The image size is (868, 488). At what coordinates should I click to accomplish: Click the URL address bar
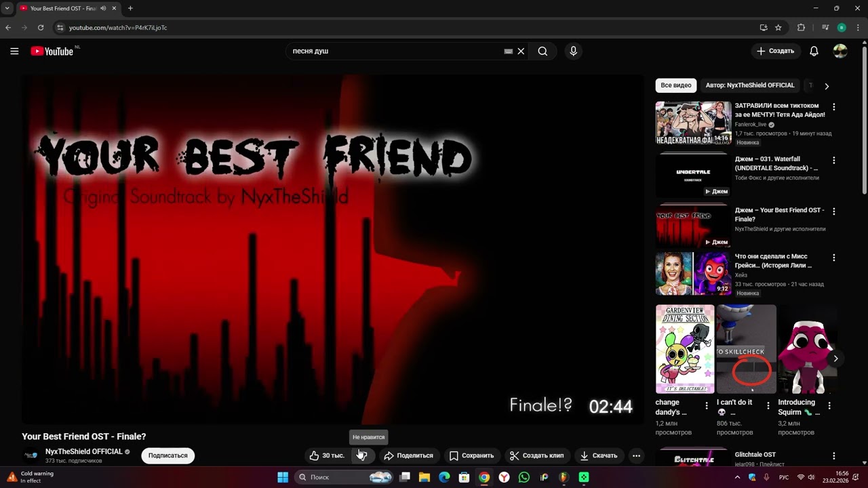407,28
